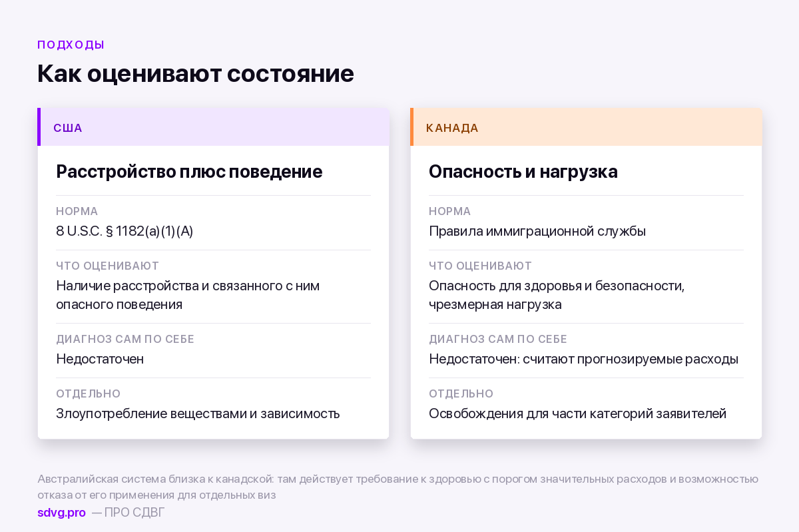Select the text 'Правила иммиграционной службы'
The height and width of the screenshot is (532, 799).
tap(537, 232)
